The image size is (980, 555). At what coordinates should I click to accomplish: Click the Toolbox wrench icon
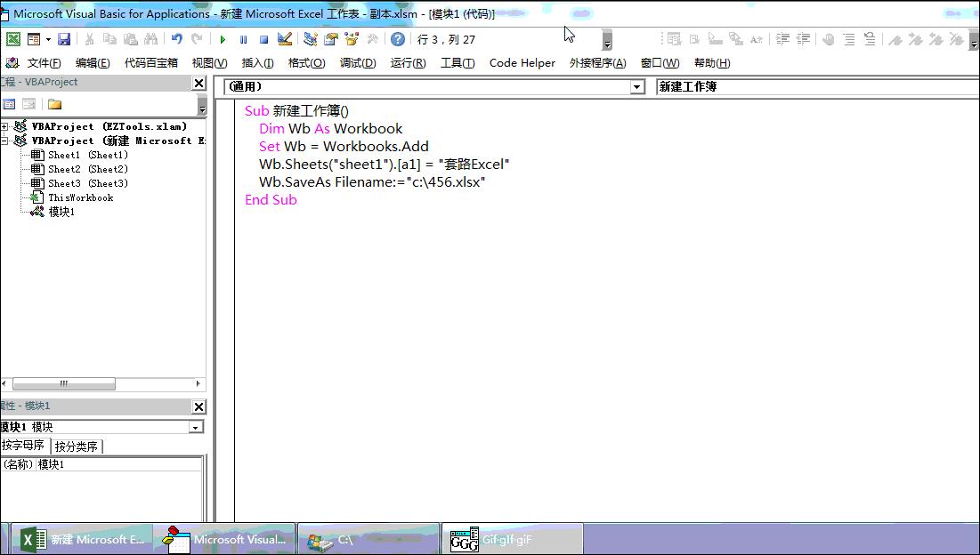(372, 39)
